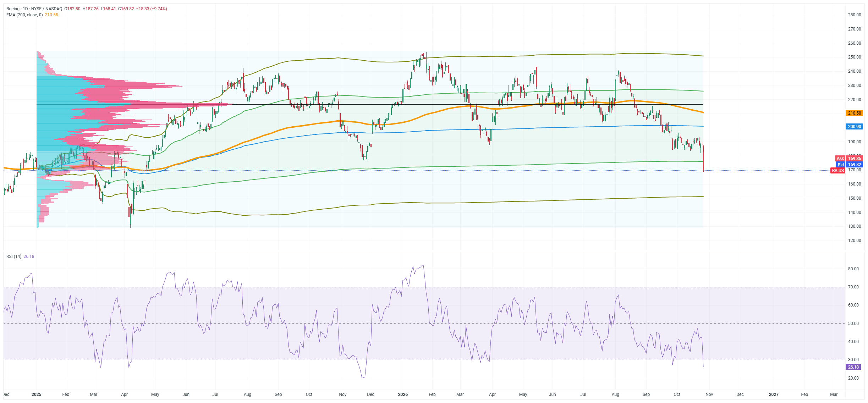Click the close value C169.82

tap(126, 9)
